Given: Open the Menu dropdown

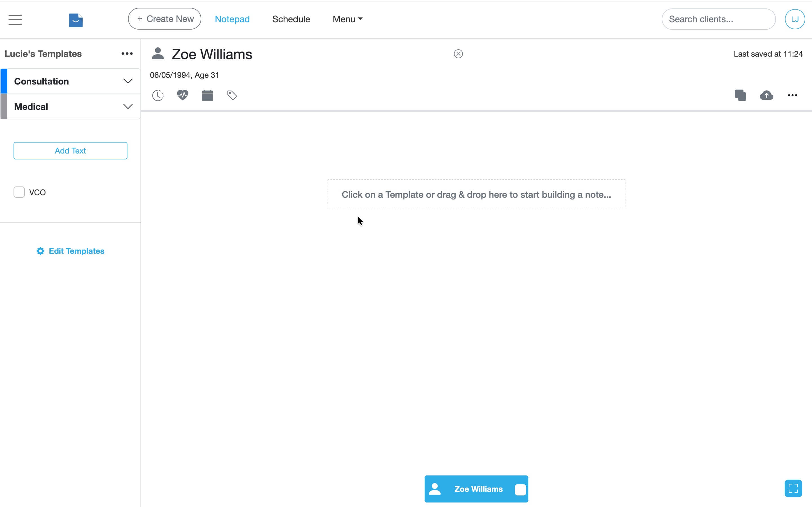Looking at the screenshot, I should pyautogui.click(x=347, y=19).
